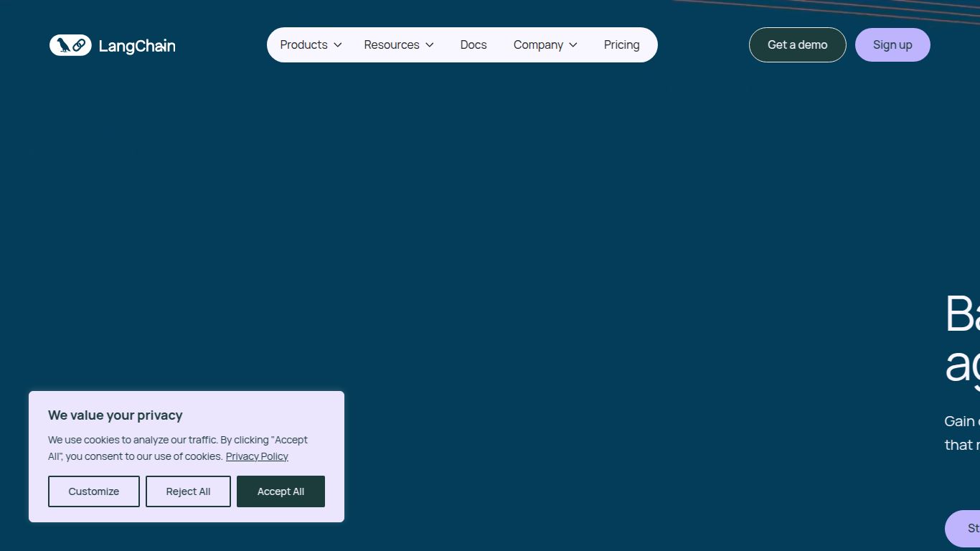Accept all cookies
980x551 pixels.
pyautogui.click(x=281, y=491)
